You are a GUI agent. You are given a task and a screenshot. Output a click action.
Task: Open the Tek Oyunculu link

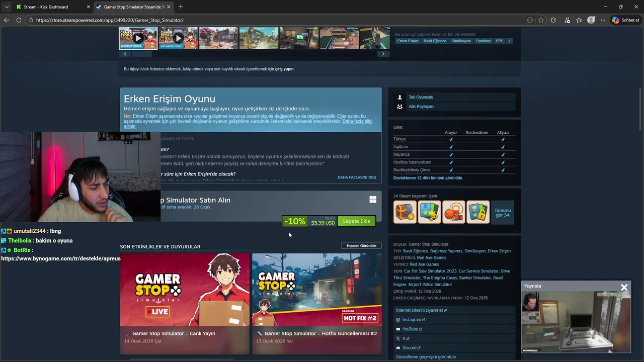[421, 97]
